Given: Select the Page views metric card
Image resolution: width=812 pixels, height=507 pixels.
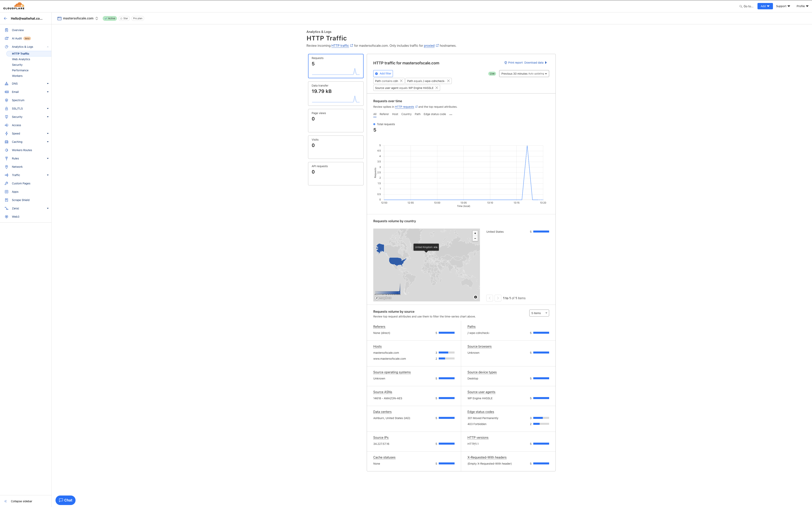Looking at the screenshot, I should tap(336, 120).
